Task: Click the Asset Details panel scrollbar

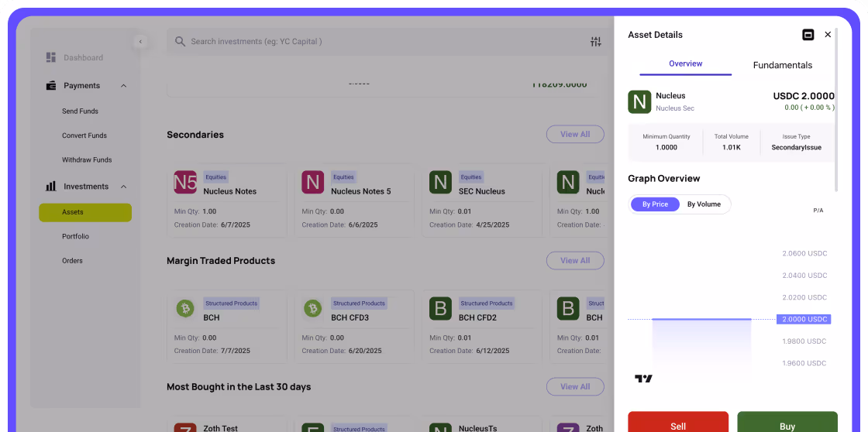Action: [x=836, y=109]
